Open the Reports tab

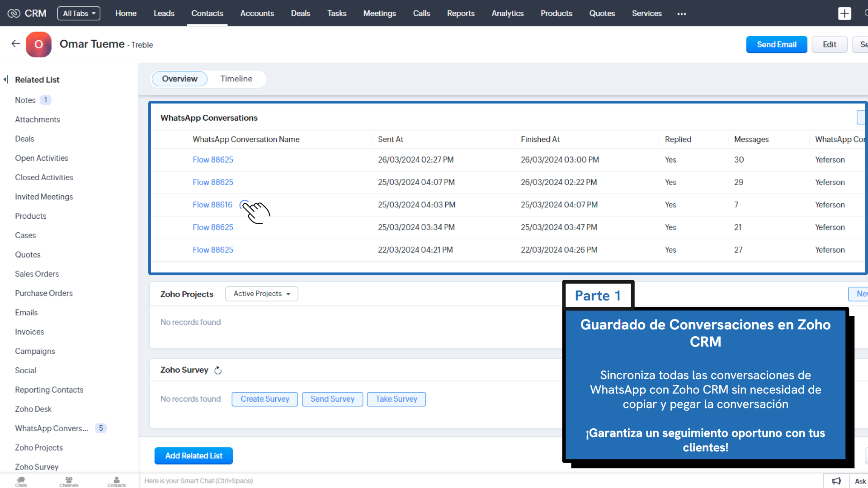(x=461, y=14)
